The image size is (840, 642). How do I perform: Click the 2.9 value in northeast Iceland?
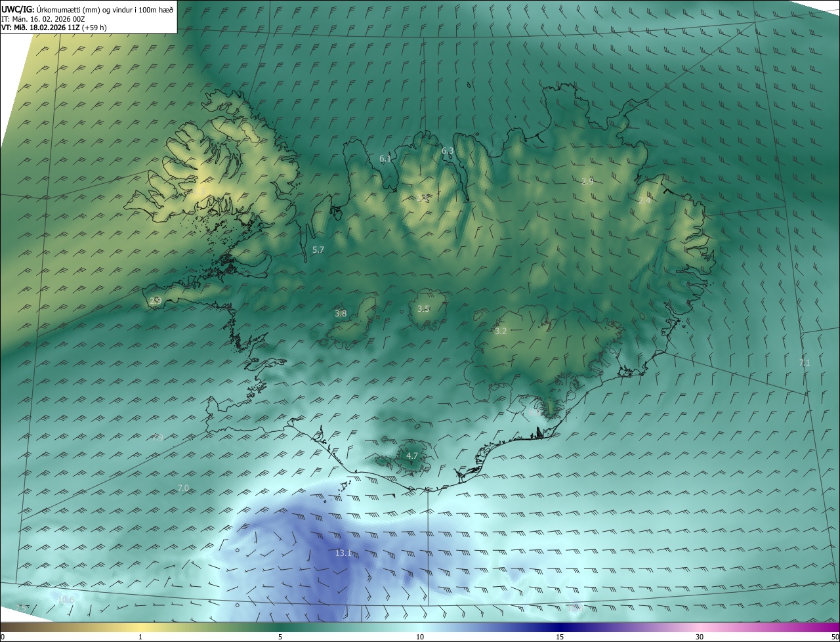point(587,181)
